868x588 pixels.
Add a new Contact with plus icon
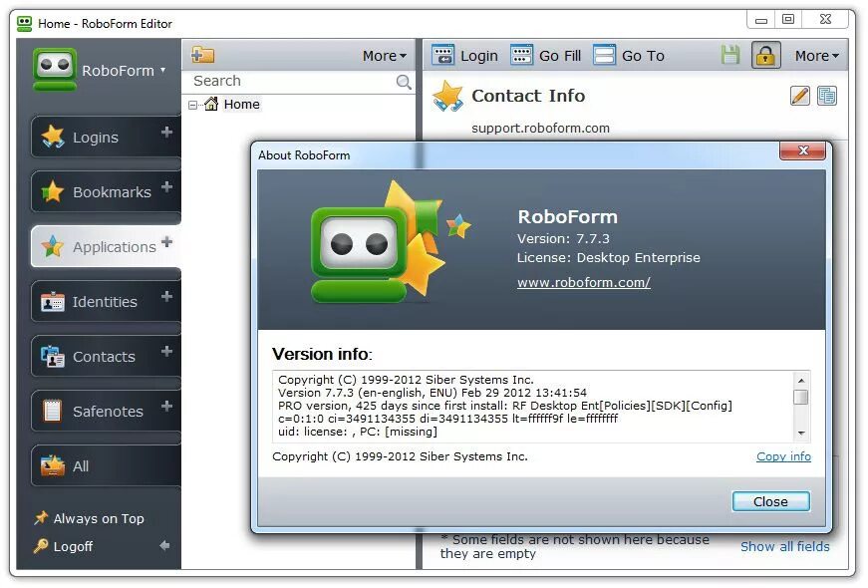(x=166, y=351)
